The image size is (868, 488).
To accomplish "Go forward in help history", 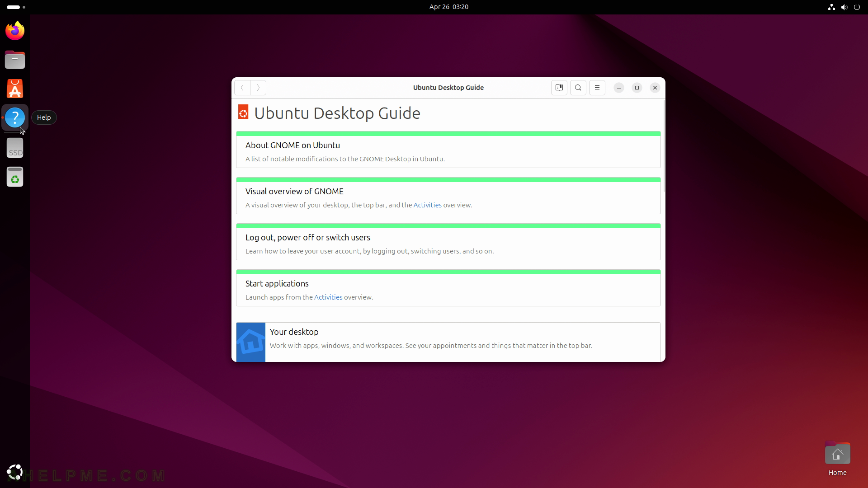I will coord(258,88).
